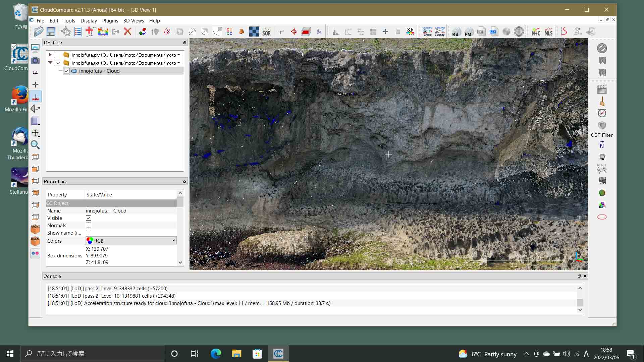Activate the Translate/Rotate tool
The width and height of the screenshot is (644, 362).
point(294,31)
